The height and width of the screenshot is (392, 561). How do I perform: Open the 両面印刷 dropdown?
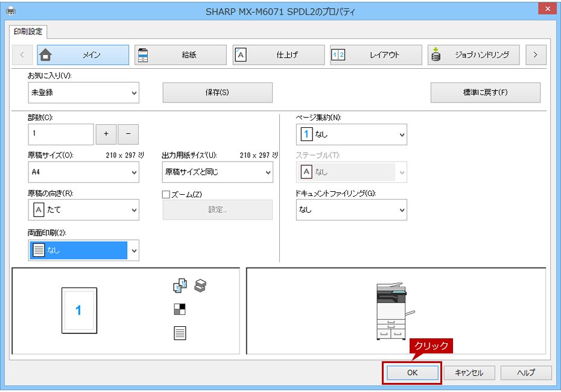click(x=83, y=250)
